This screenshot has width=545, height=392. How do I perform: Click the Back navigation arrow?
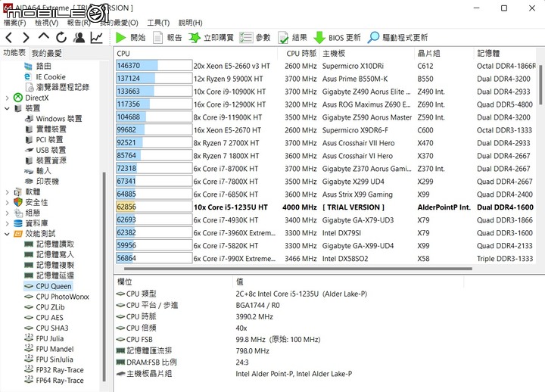coord(9,38)
